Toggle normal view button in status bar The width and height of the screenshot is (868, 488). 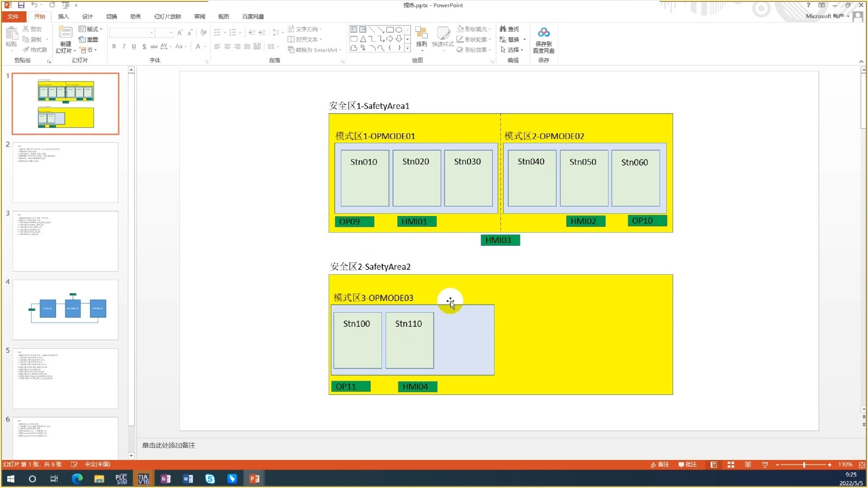tap(714, 465)
